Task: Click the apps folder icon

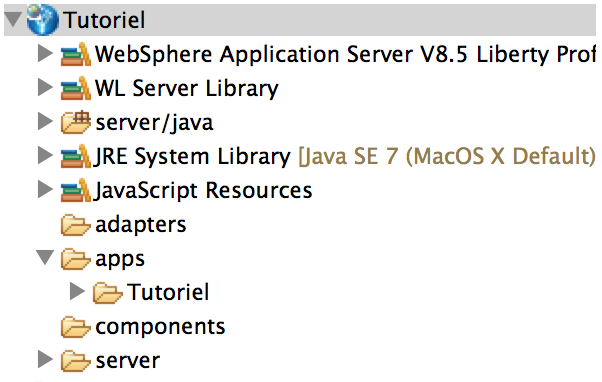Action: pyautogui.click(x=76, y=259)
